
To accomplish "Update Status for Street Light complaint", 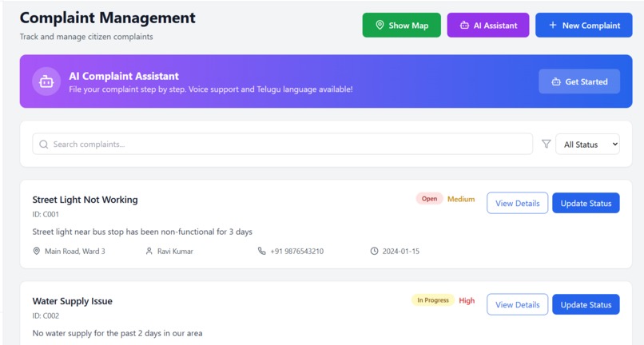I will [x=586, y=203].
